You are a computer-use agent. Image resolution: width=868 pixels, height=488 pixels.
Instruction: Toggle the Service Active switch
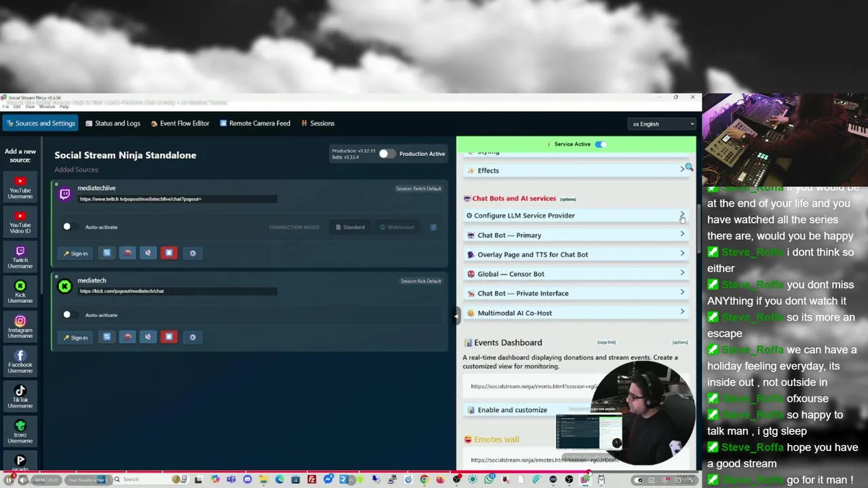tap(601, 144)
